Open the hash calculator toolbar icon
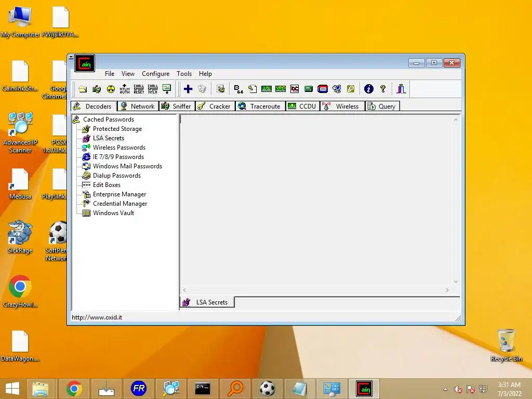 click(309, 89)
